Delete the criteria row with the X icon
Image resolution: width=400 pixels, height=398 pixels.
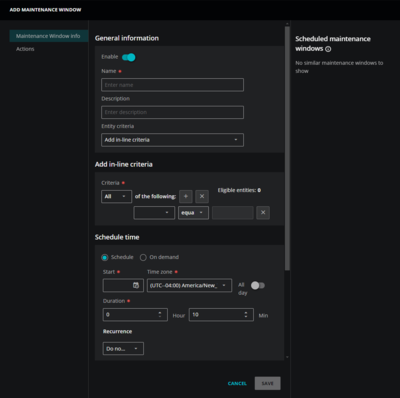[x=263, y=213]
